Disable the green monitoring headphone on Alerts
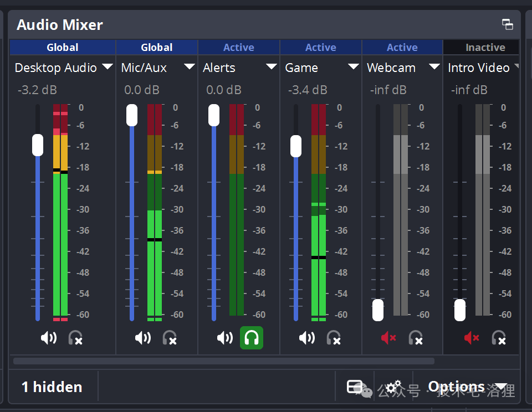Image resolution: width=532 pixels, height=412 pixels. coord(252,338)
